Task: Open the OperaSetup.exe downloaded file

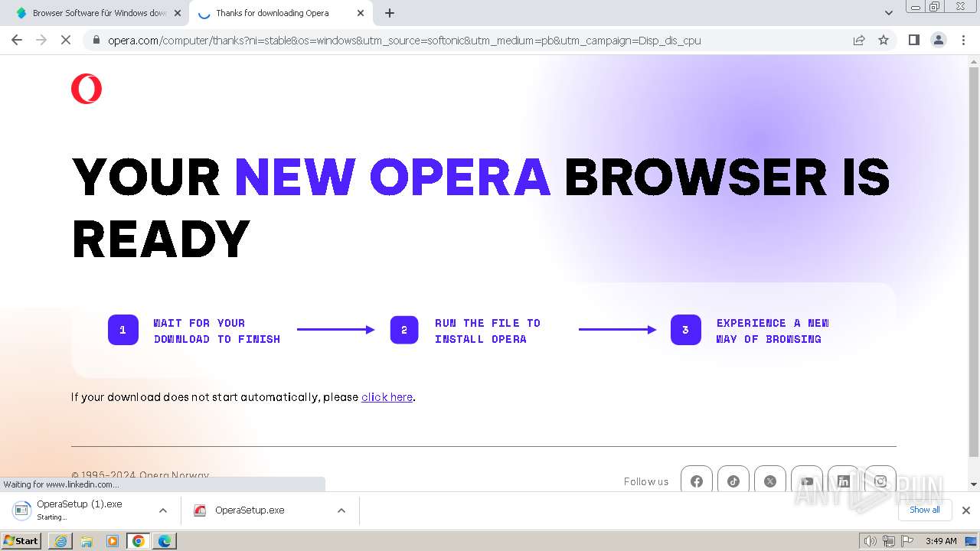Action: point(249,510)
